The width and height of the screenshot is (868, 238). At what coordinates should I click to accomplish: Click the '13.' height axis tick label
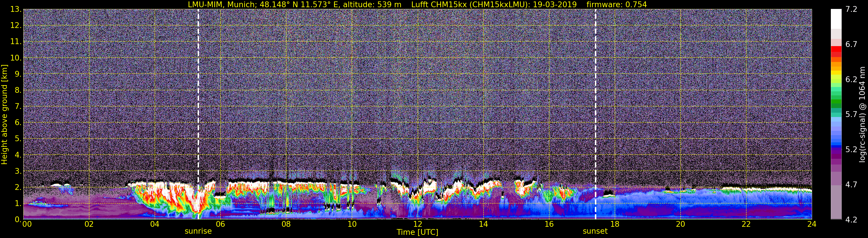pos(16,9)
